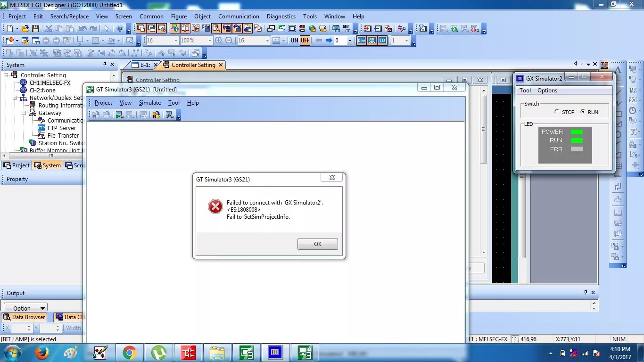The width and height of the screenshot is (644, 362).
Task: Turn off the OFF toggle in toolbar
Action: (305, 41)
